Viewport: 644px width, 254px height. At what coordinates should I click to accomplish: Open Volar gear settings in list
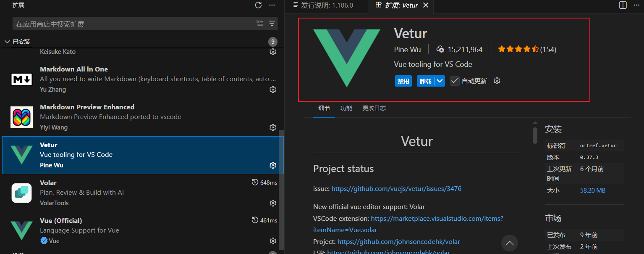click(x=273, y=203)
